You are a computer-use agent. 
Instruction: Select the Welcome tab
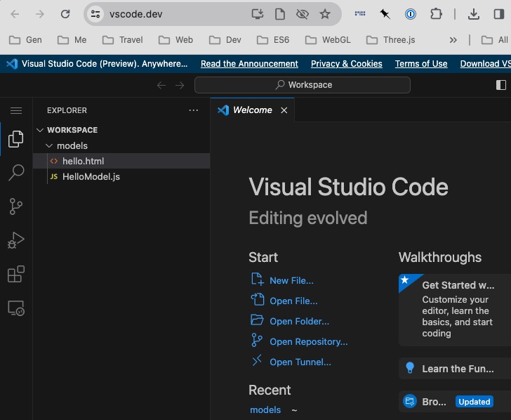(x=252, y=110)
